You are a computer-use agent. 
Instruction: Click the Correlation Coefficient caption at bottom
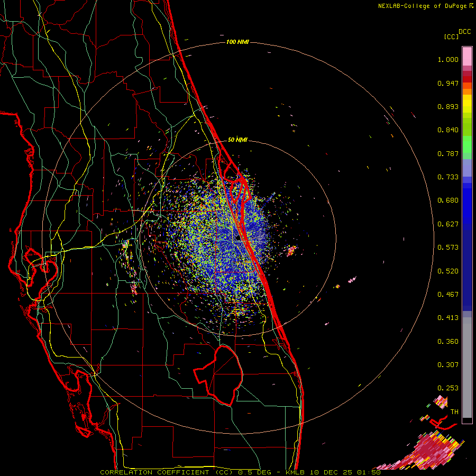240,472
